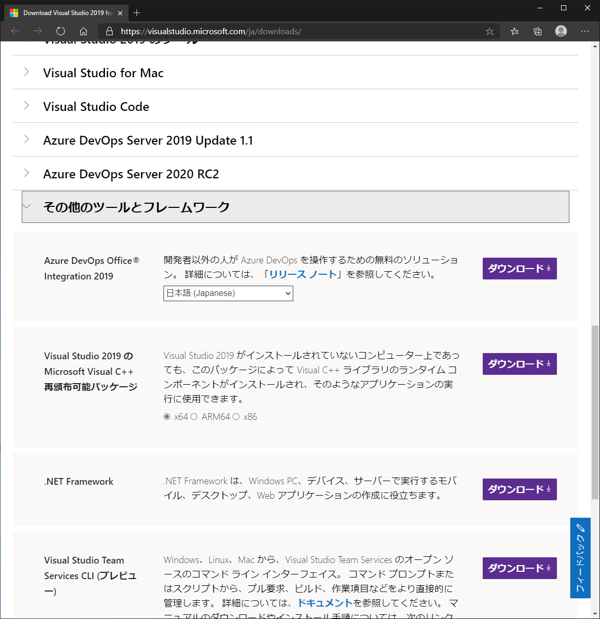Open a new browser tab
Screen dimensions: 600x619
137,12
